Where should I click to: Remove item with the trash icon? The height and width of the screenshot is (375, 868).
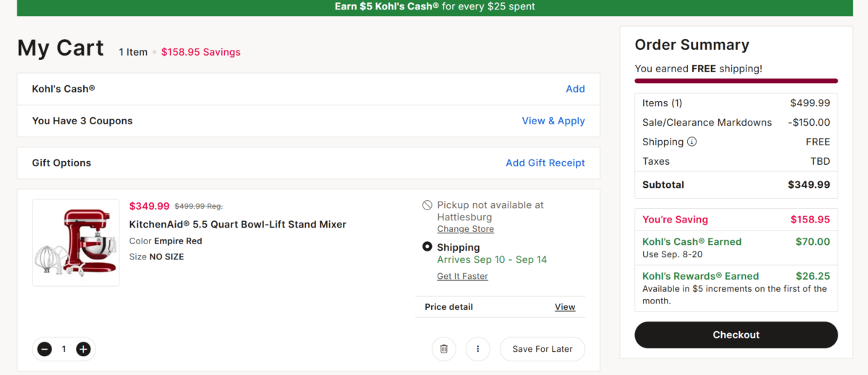tap(444, 349)
